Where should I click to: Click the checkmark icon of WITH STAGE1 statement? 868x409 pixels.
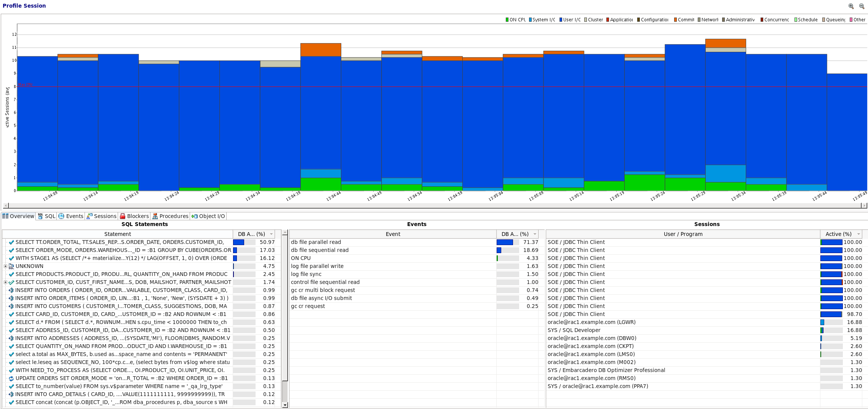coord(11,258)
